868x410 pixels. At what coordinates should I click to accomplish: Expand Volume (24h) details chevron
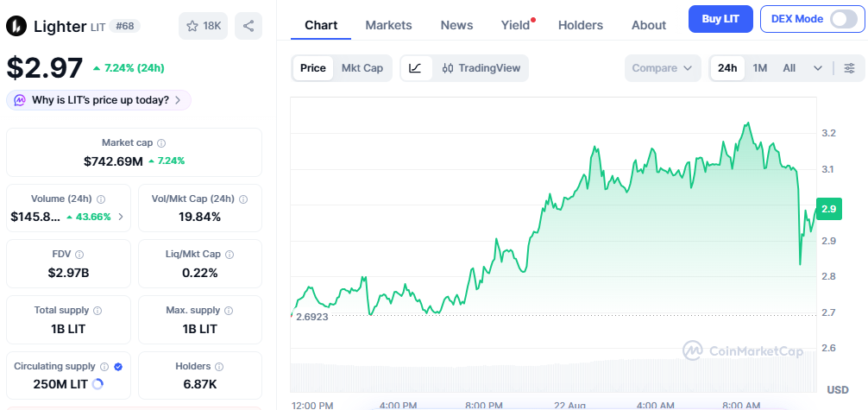[x=122, y=217]
